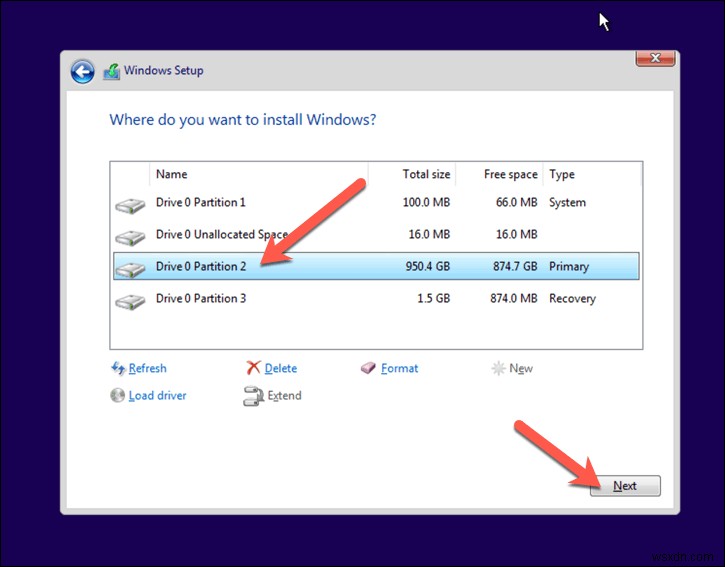Click the Primary type cell

(569, 266)
